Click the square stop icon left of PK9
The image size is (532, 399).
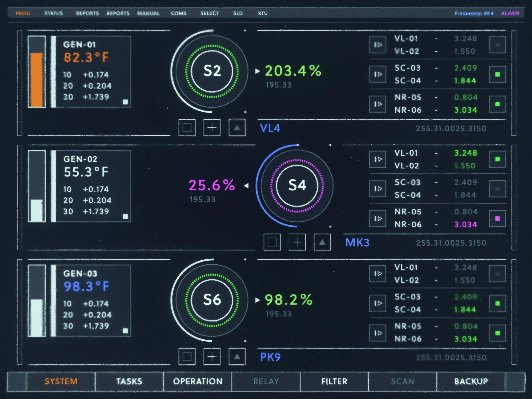point(187,357)
